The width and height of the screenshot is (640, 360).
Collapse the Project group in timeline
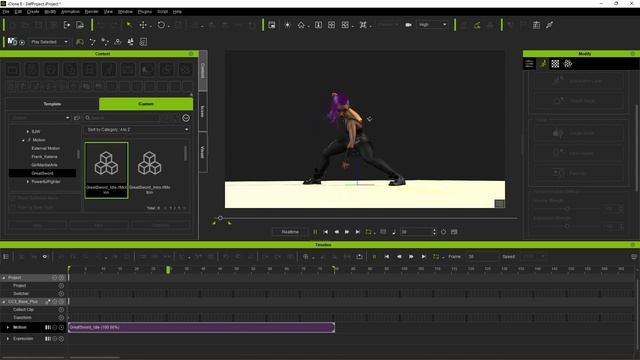coord(4,278)
